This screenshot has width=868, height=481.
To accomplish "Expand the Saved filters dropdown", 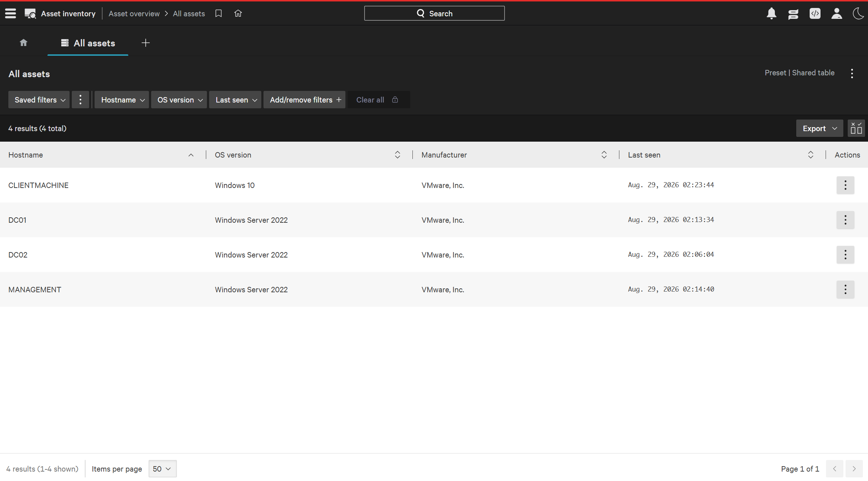I will [39, 100].
